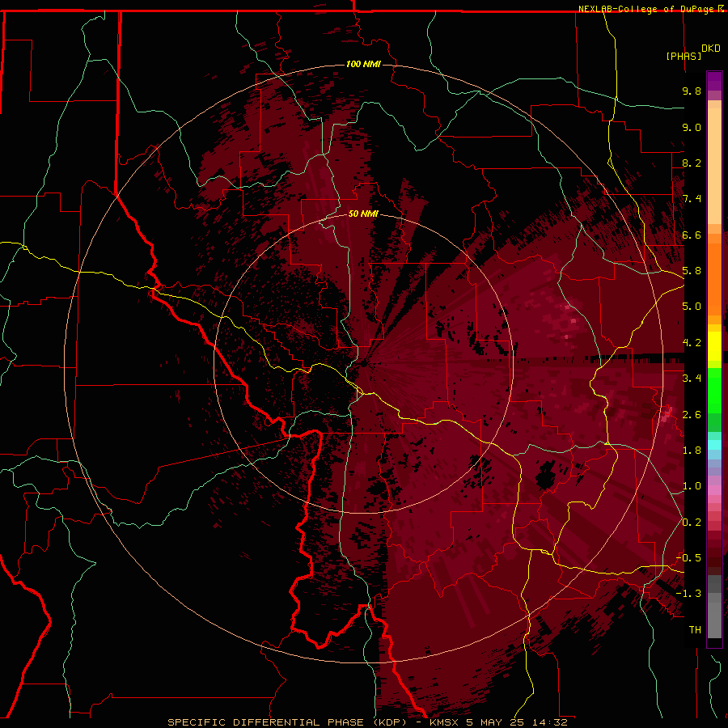Click the pale orange segment of color bar
This screenshot has width=728, height=728.
[714, 166]
